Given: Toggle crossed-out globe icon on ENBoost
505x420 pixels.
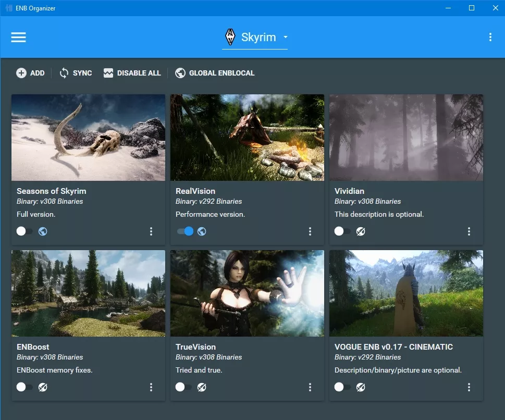Looking at the screenshot, I should tap(43, 387).
